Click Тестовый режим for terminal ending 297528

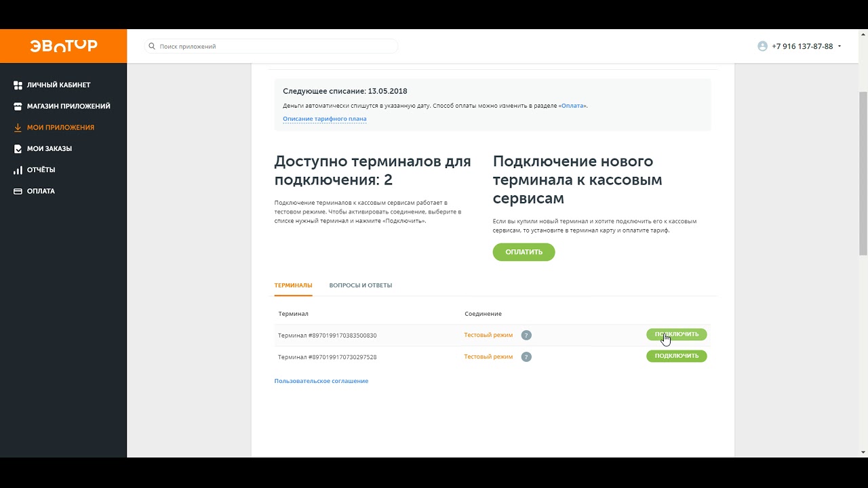coord(488,357)
